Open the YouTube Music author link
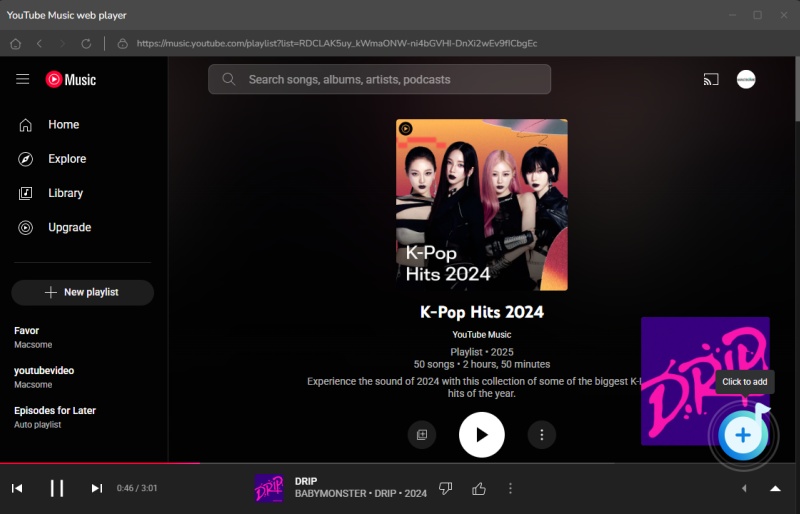The height and width of the screenshot is (514, 800). click(x=482, y=335)
